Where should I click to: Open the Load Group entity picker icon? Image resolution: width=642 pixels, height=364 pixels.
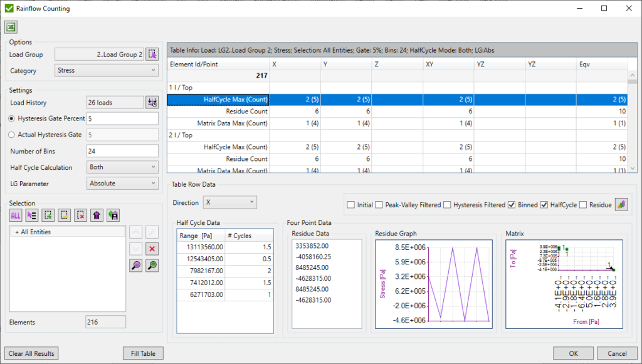coord(151,55)
